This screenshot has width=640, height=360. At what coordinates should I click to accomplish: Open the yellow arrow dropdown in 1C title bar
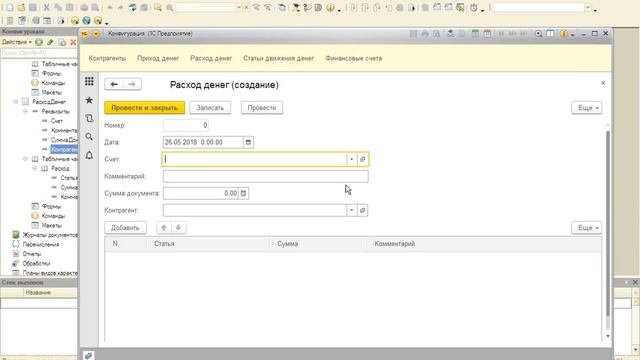tap(96, 34)
